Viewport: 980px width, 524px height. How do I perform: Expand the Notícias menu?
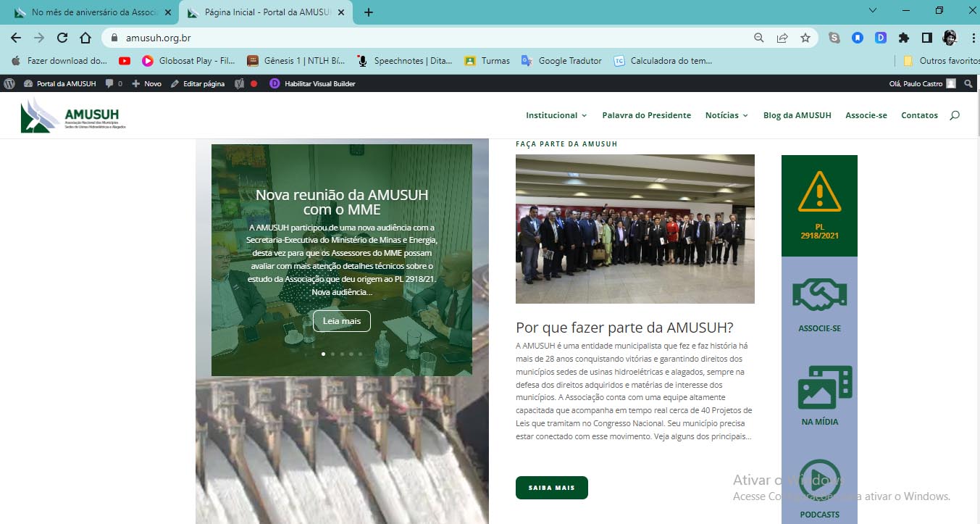[x=726, y=115]
